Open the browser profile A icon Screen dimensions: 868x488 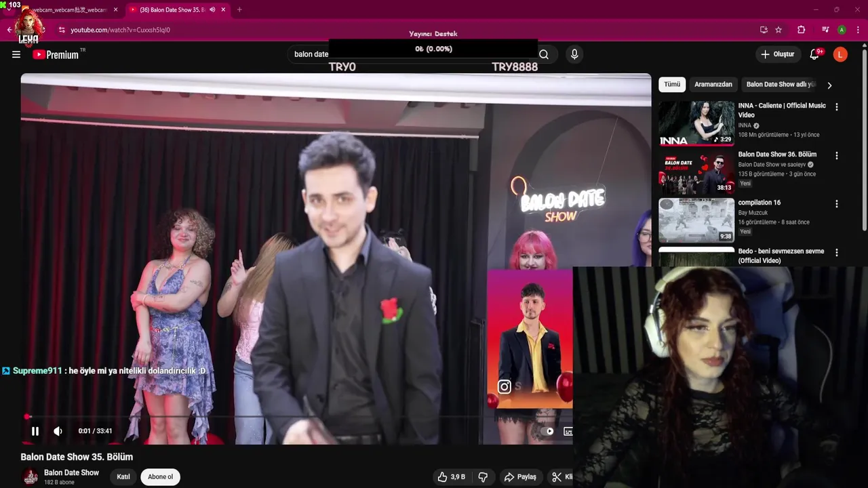(842, 30)
